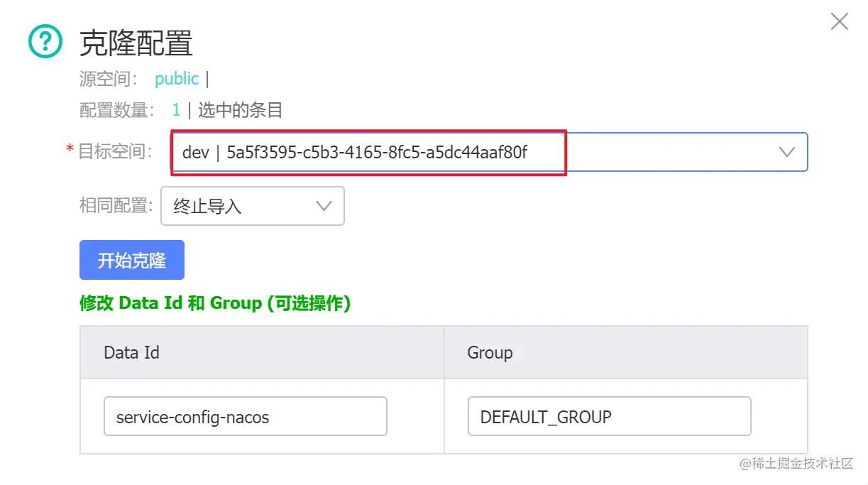This screenshot has width=868, height=485.
Task: Edit the Group field DEFAULT_GROUP
Action: (x=609, y=416)
